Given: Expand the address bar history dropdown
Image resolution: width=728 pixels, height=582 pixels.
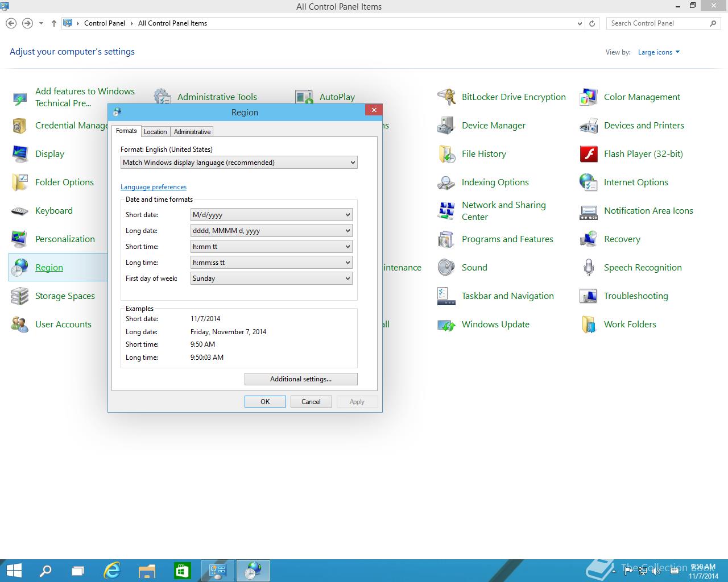Looking at the screenshot, I should [x=580, y=23].
